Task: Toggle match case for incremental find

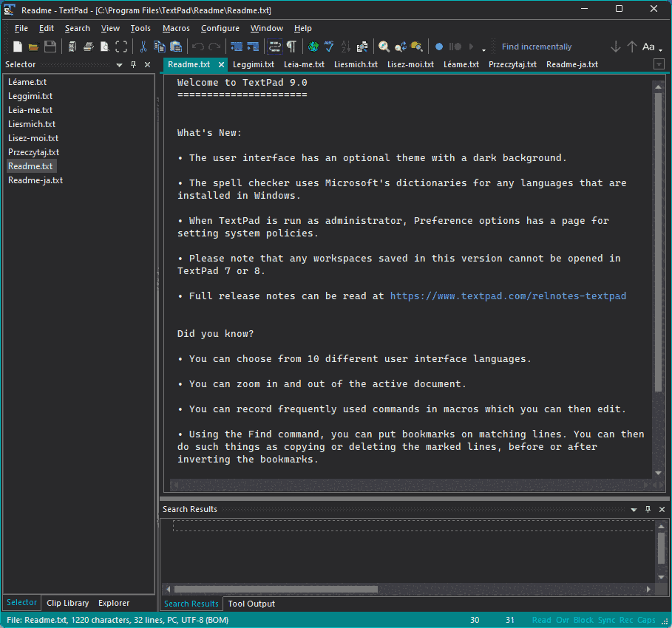Action: 646,46
